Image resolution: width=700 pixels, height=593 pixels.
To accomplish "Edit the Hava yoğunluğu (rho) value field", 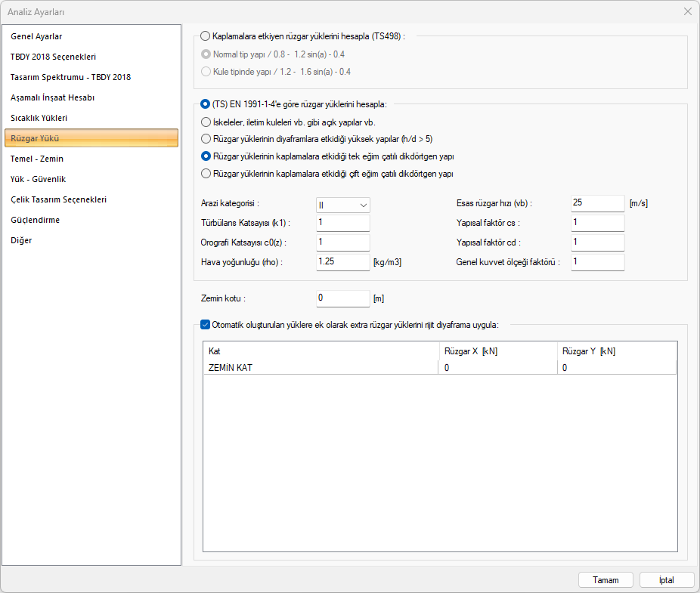I will (x=342, y=261).
